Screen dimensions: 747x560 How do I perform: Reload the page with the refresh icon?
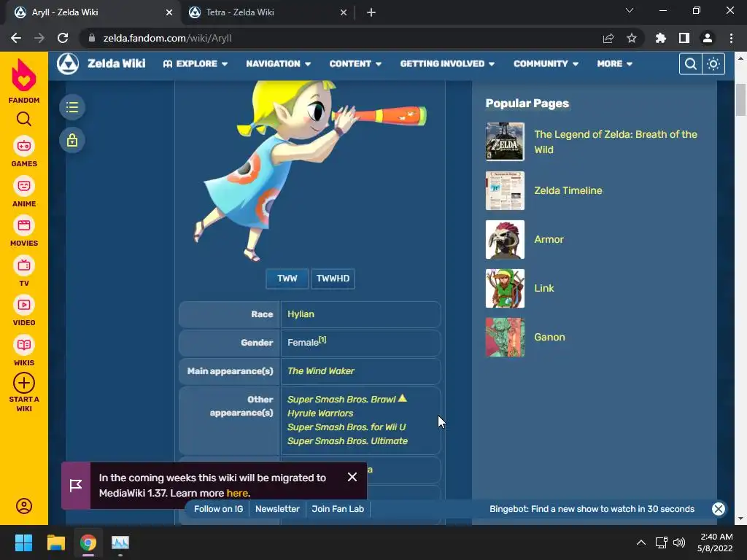click(63, 38)
